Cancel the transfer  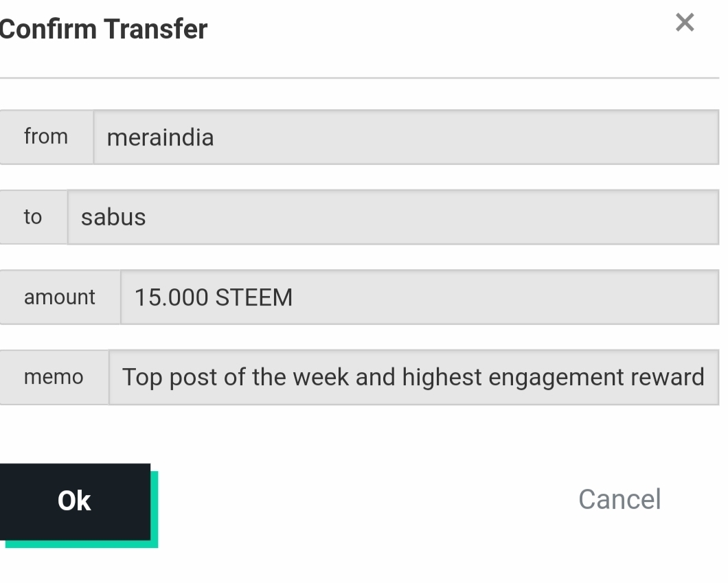coord(619,499)
